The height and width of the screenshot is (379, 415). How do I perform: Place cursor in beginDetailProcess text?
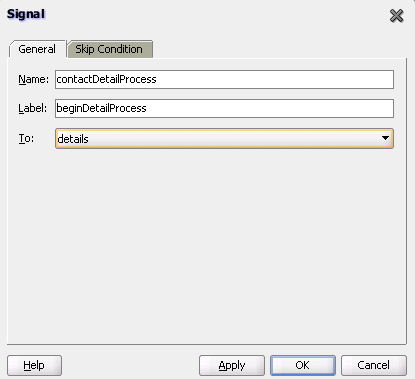(x=101, y=108)
